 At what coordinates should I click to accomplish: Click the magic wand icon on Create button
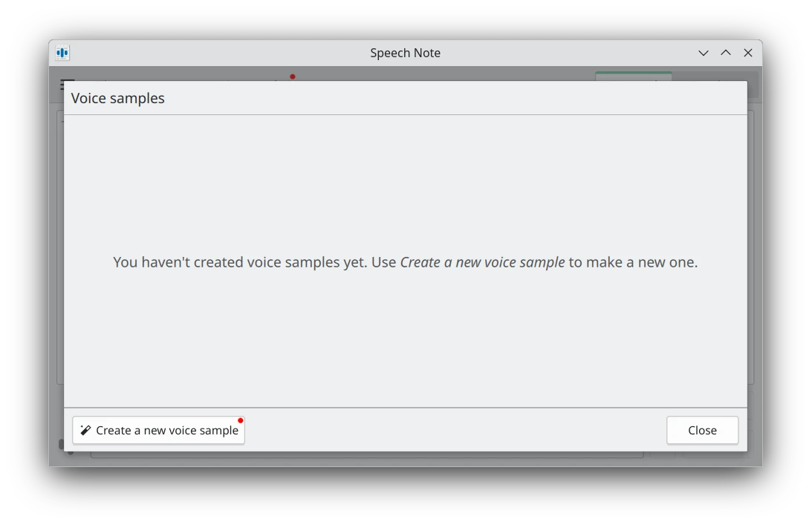pyautogui.click(x=85, y=431)
